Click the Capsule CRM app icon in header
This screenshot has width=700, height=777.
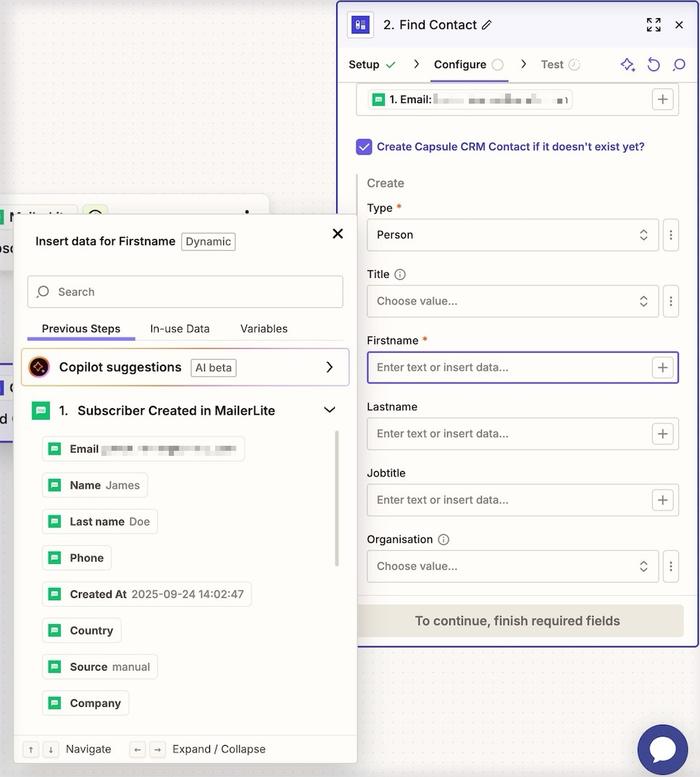click(x=360, y=25)
